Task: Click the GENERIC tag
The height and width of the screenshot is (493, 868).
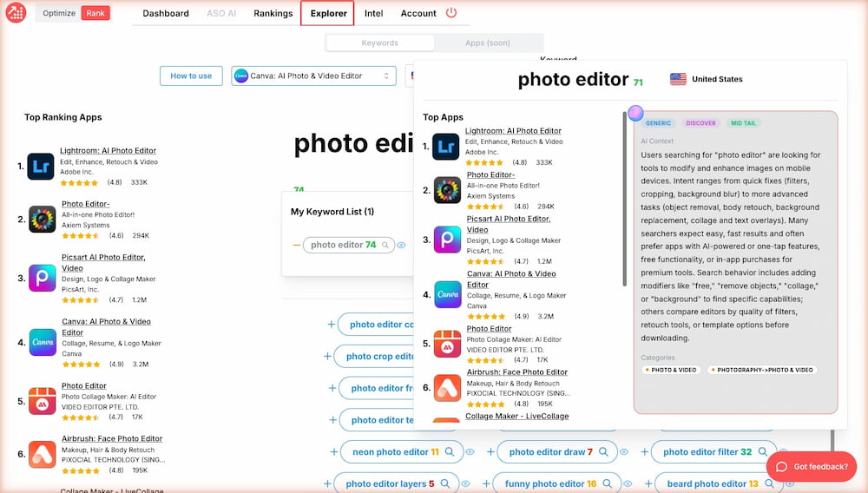Action: [x=658, y=123]
